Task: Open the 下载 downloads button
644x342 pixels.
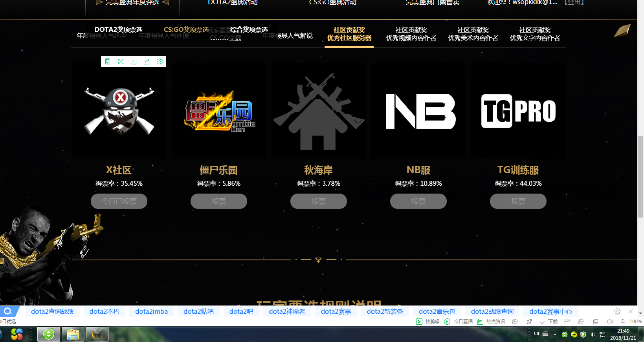Action: pyautogui.click(x=549, y=322)
